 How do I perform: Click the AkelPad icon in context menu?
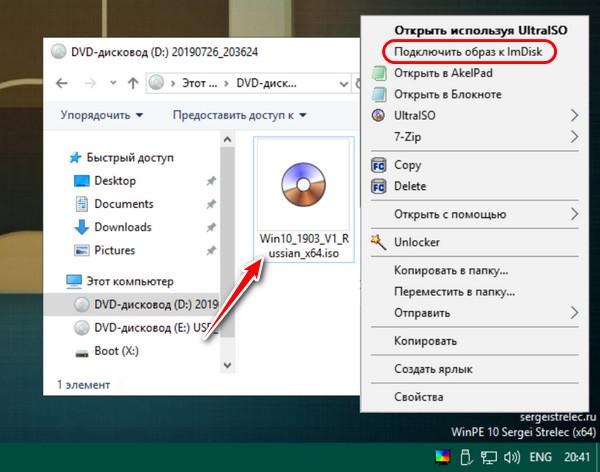[x=378, y=73]
